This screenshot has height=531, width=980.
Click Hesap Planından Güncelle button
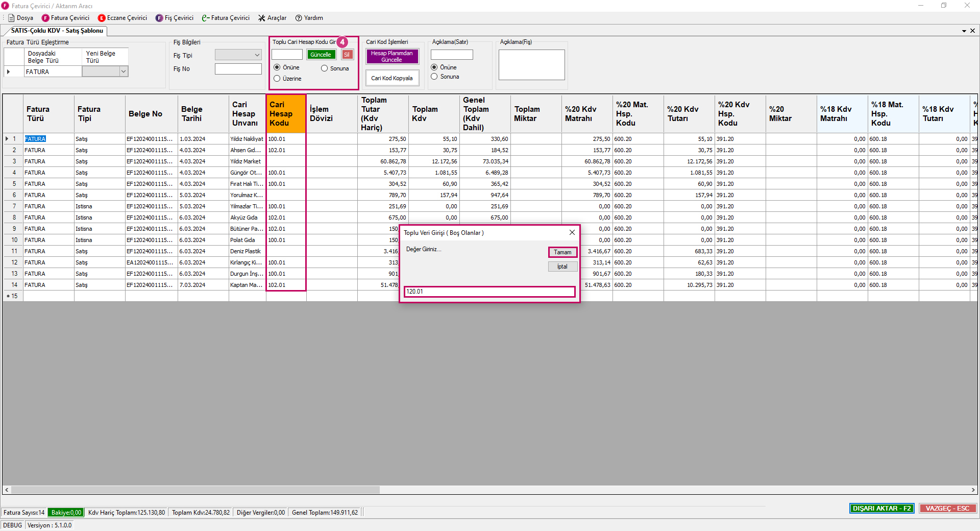(392, 56)
